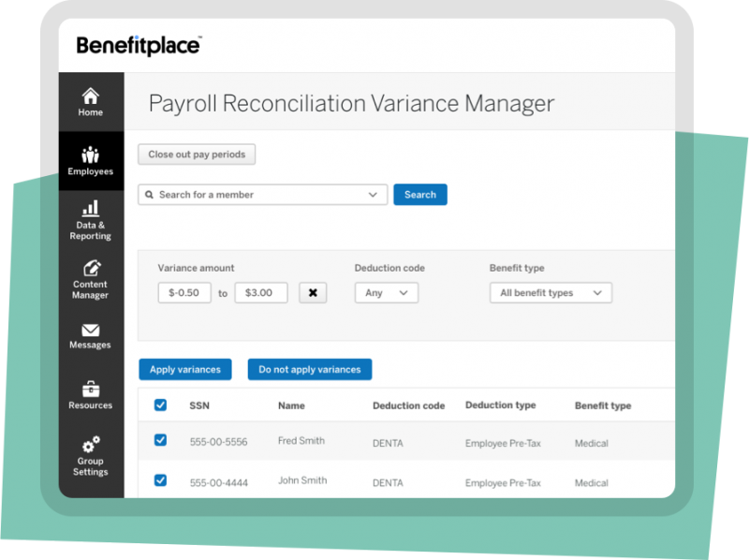Viewport: 749px width, 560px height.
Task: Click the Variance amount label
Action: coord(196,268)
